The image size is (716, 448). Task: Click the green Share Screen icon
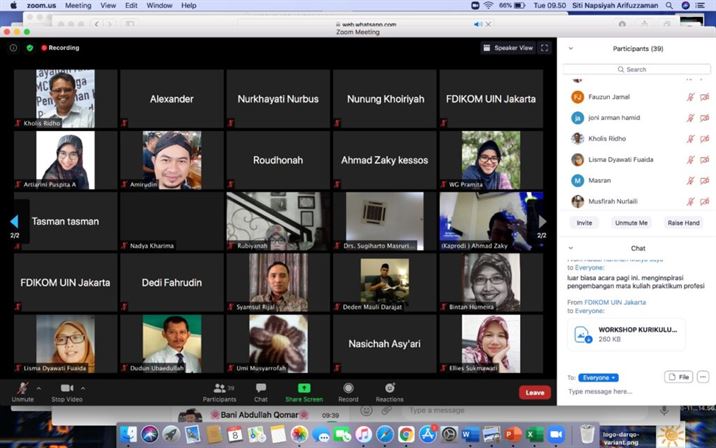click(304, 388)
